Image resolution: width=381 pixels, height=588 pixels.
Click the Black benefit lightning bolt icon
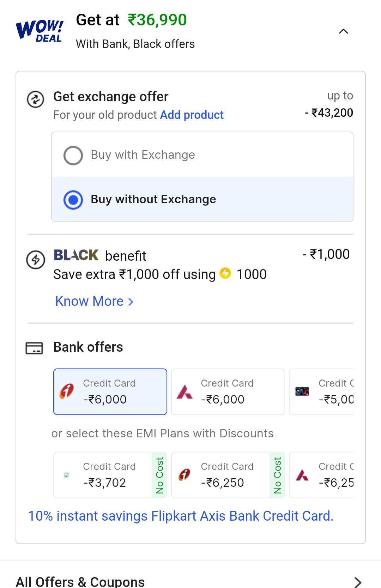pyautogui.click(x=36, y=260)
